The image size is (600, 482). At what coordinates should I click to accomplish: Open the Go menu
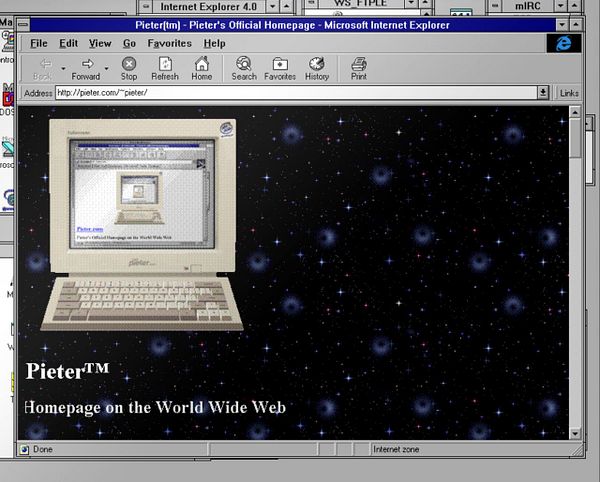click(x=129, y=44)
